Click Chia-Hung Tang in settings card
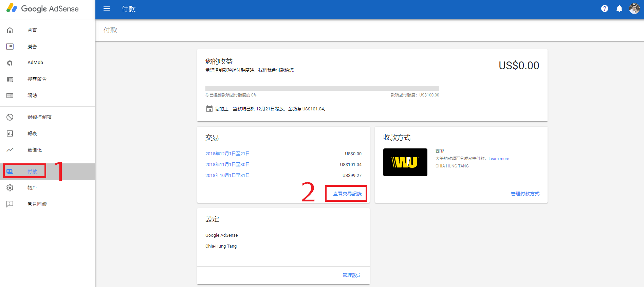 pyautogui.click(x=221, y=246)
